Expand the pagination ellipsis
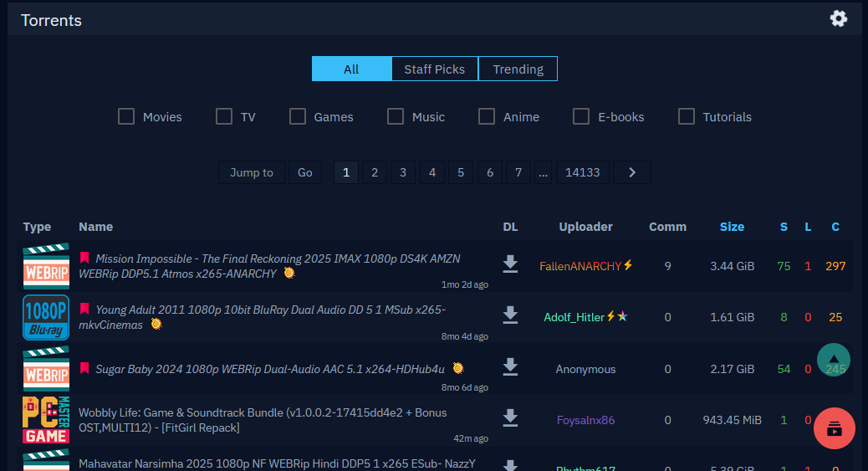The image size is (868, 471). [544, 172]
